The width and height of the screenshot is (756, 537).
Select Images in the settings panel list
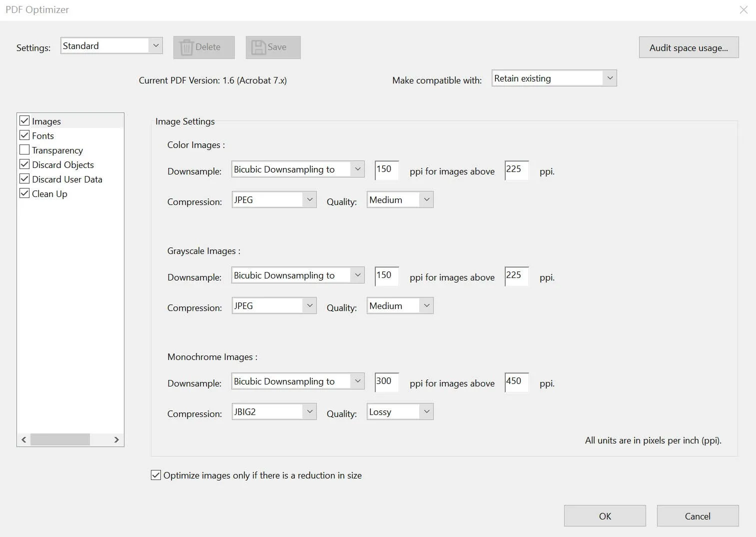[x=46, y=120]
